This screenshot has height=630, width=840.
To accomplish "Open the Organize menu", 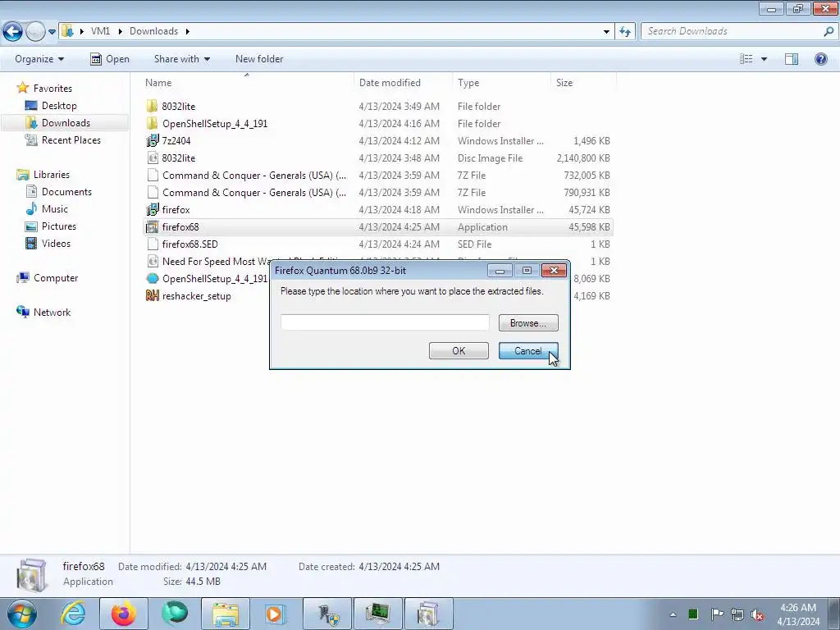I will pos(39,59).
